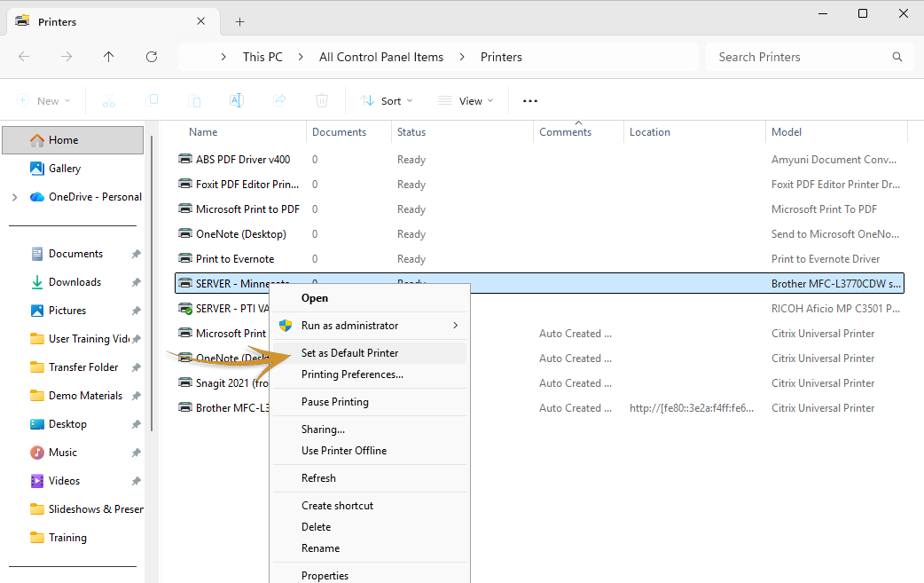Click the ABS PDF Driver v400 printer icon
The height and width of the screenshot is (583, 924).
click(185, 159)
